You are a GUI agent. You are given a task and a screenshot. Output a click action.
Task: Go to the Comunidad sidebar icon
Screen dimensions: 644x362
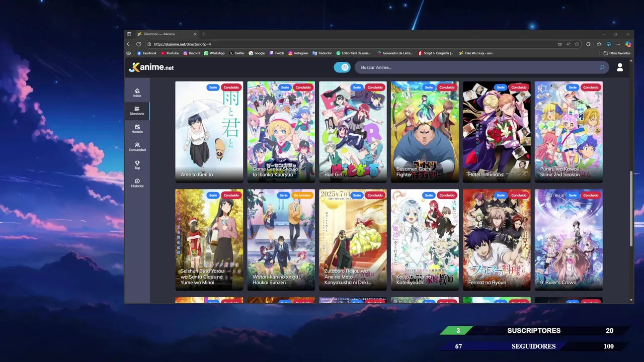point(137,147)
